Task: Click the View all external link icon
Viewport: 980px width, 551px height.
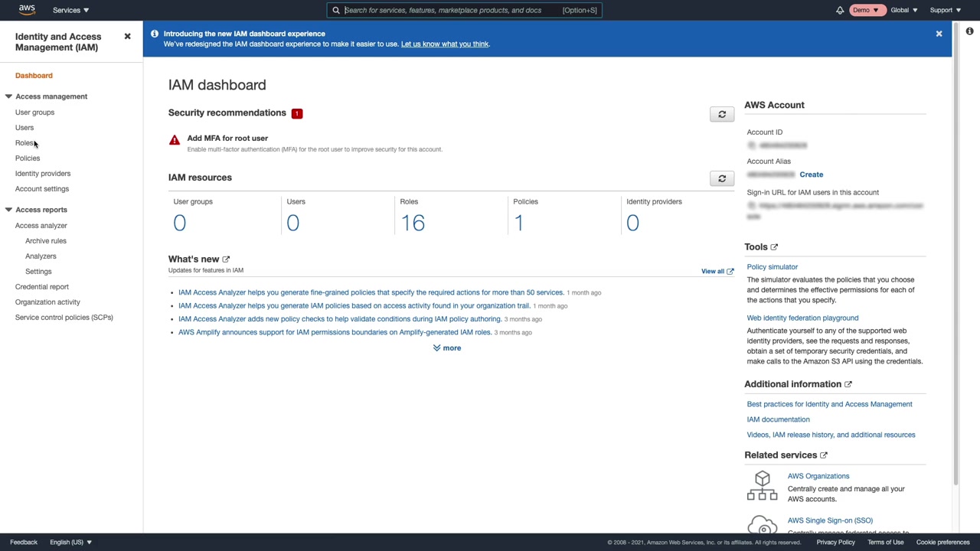Action: click(730, 272)
